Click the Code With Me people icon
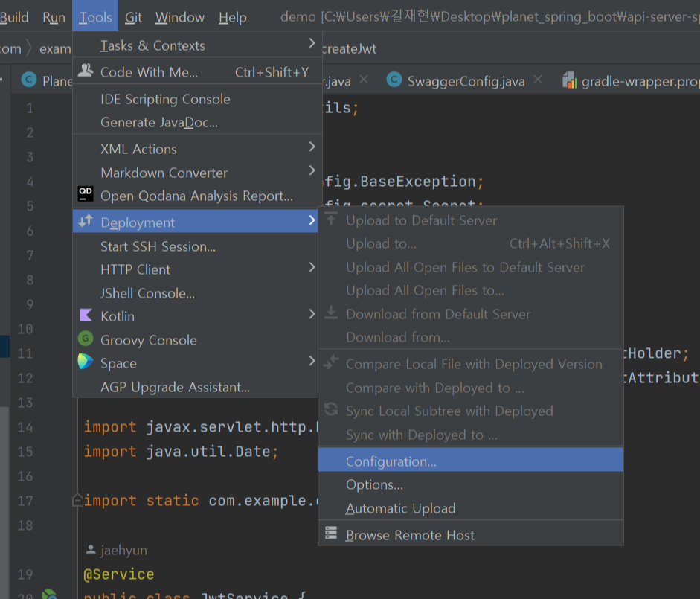Image resolution: width=700 pixels, height=599 pixels. [x=86, y=71]
